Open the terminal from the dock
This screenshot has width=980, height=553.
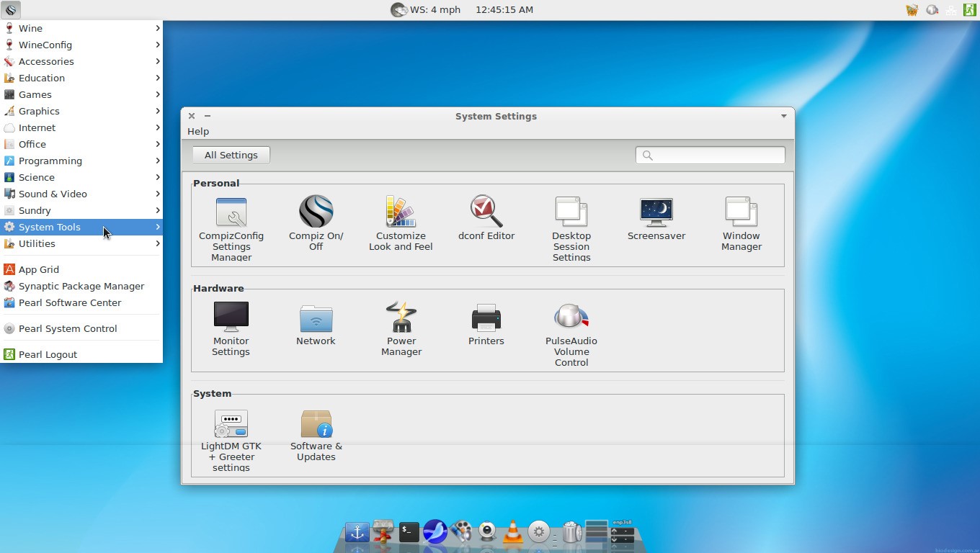pos(408,533)
